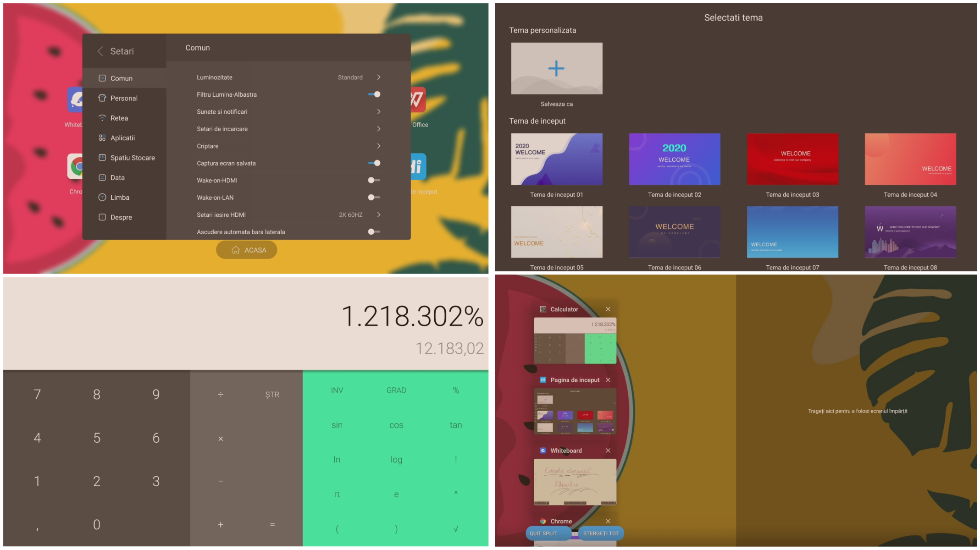Viewport: 980px width, 550px height.
Task: Click the log function button
Action: coord(396,458)
